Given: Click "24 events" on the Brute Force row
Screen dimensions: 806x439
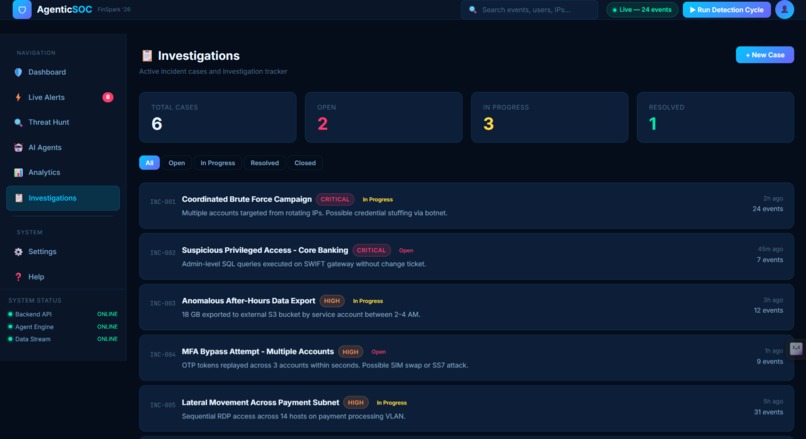Looking at the screenshot, I should (x=767, y=209).
